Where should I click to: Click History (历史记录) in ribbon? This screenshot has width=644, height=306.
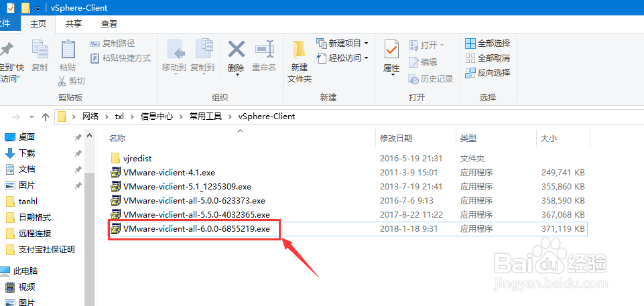click(x=431, y=79)
